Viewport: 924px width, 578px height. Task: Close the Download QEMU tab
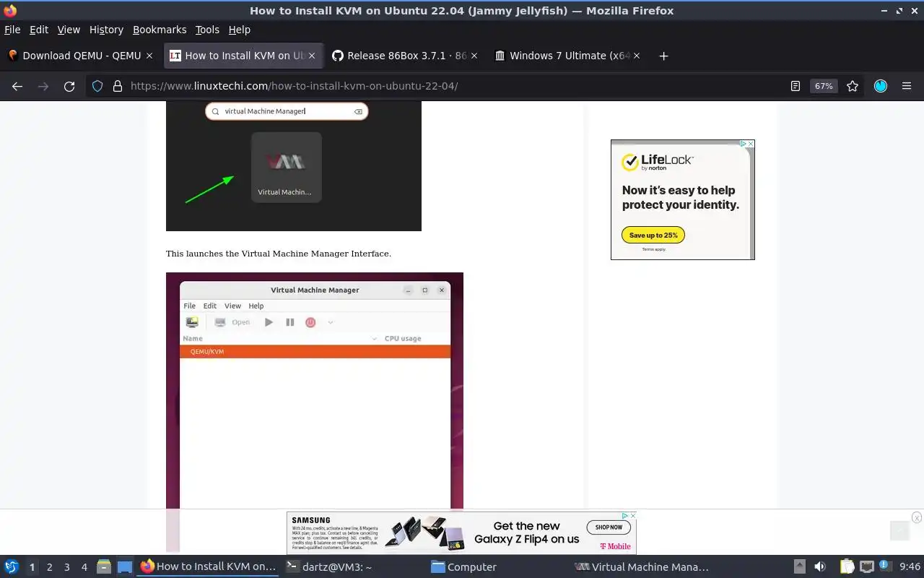[149, 56]
